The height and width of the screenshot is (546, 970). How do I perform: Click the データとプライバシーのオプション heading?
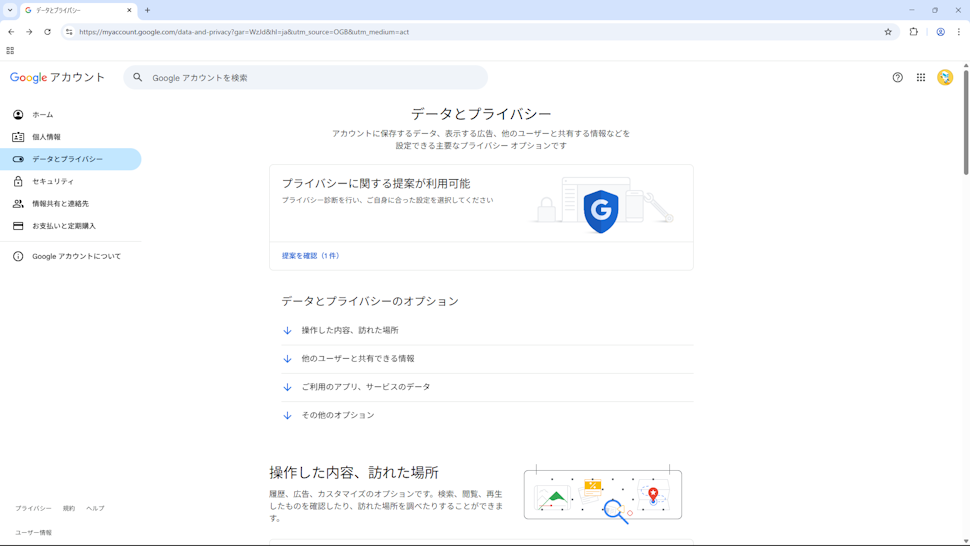point(370,301)
